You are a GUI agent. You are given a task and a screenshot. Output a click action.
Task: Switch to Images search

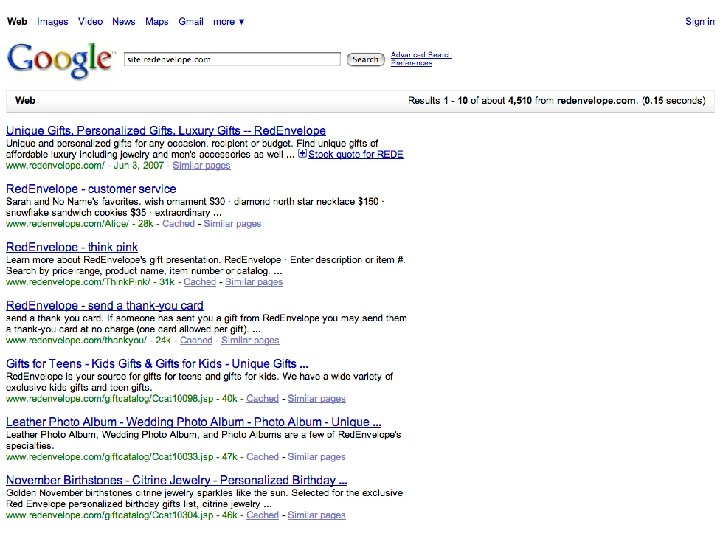53,22
